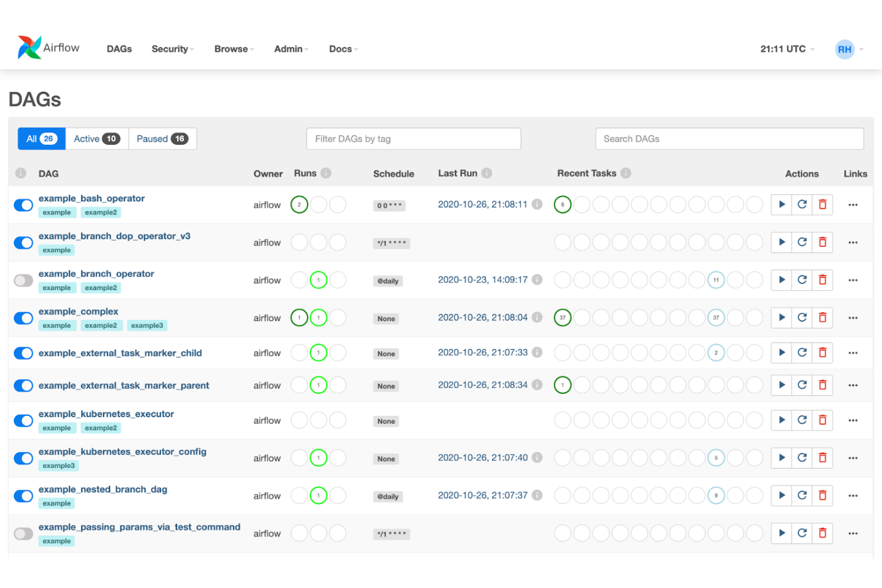Select the All 26 filter tab

[42, 139]
